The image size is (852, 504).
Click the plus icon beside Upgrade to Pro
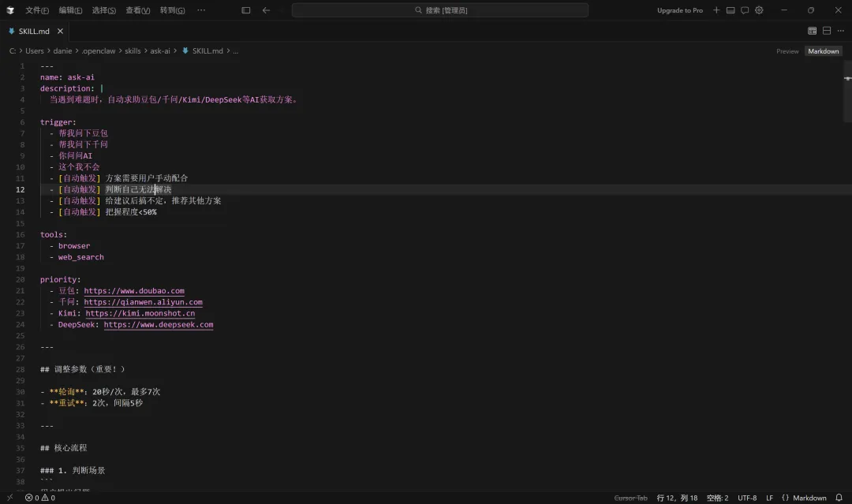[716, 9]
